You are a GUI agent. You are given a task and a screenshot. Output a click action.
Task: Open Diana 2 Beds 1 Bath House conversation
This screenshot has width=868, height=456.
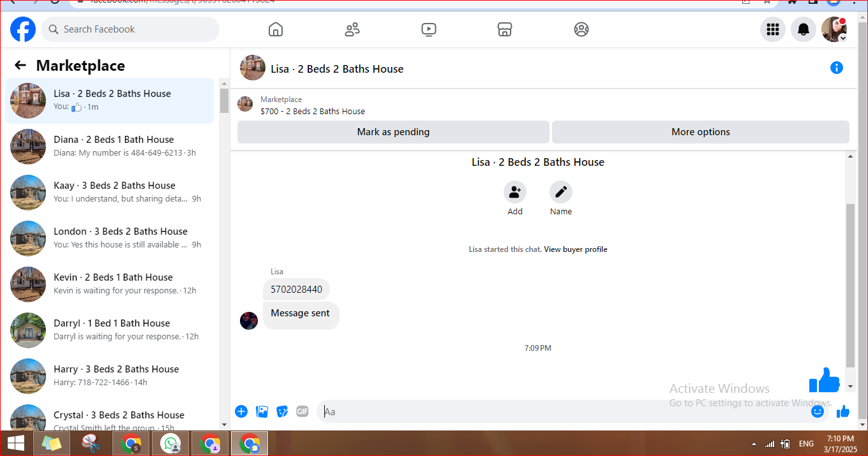(x=110, y=147)
